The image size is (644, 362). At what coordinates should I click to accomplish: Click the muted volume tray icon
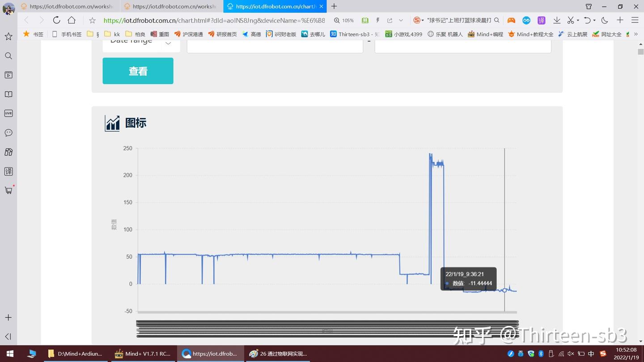point(571,354)
